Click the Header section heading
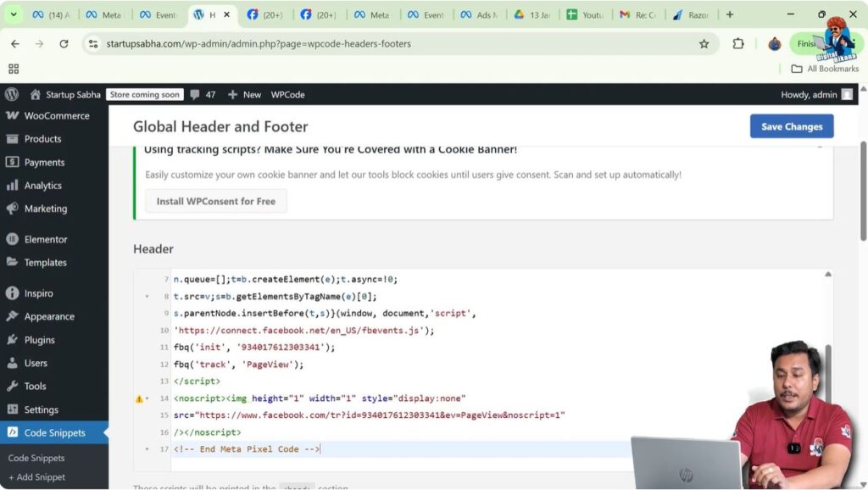868x490 pixels. coord(153,249)
